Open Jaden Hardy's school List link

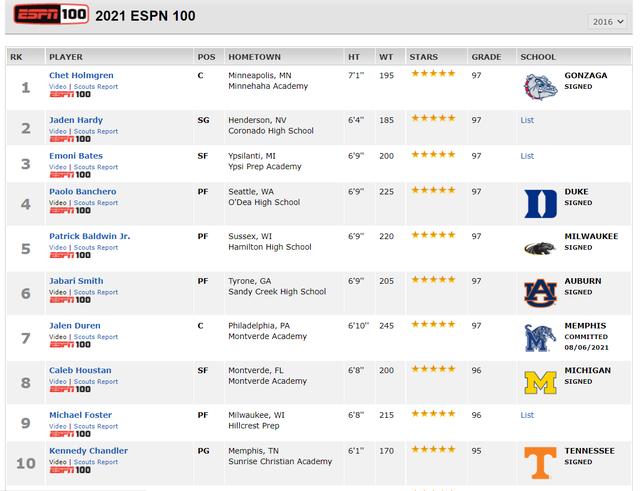point(527,120)
